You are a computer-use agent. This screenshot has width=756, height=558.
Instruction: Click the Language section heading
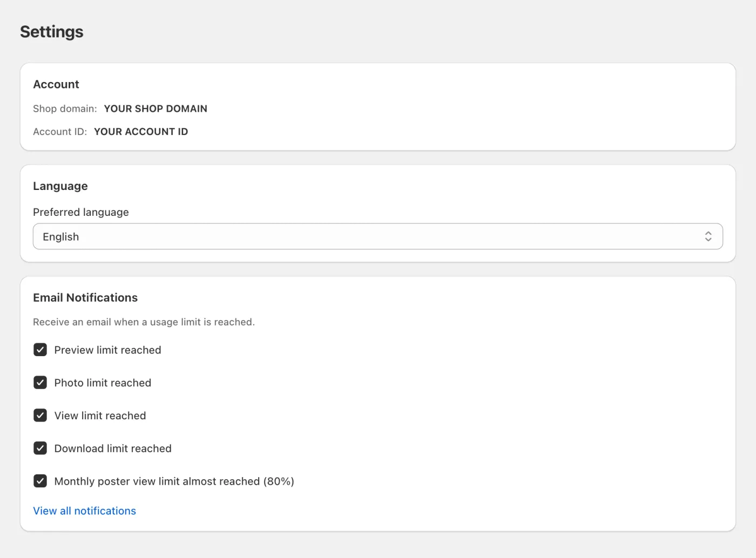point(60,186)
